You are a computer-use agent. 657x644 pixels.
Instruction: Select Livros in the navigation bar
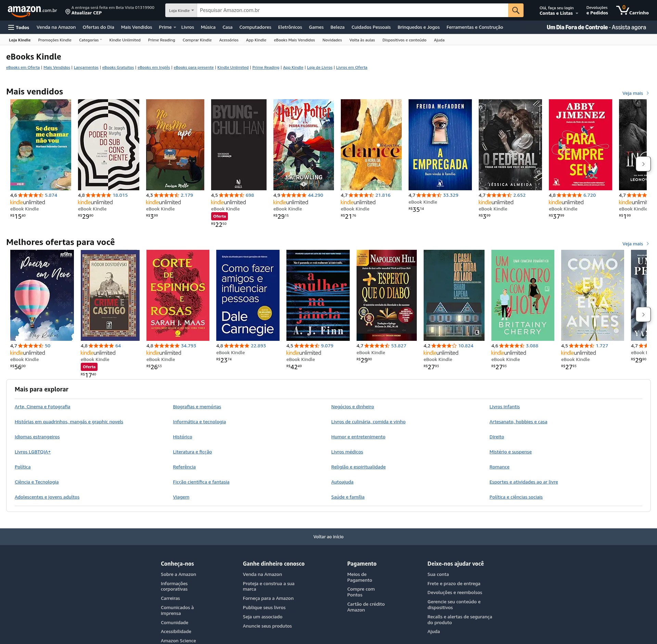(188, 27)
